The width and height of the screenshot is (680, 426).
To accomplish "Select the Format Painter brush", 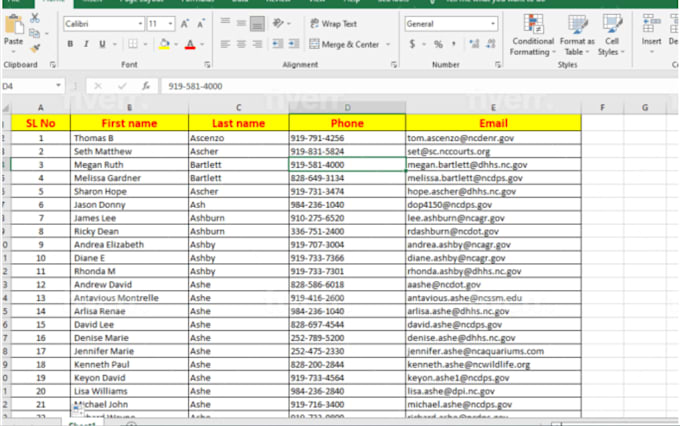I will (x=35, y=48).
